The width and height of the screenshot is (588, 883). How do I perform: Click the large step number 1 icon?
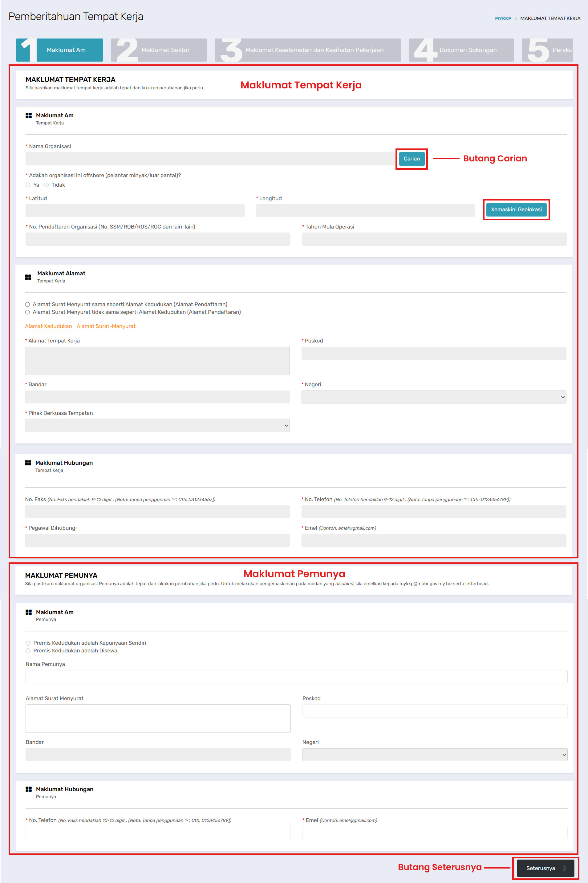pyautogui.click(x=29, y=50)
